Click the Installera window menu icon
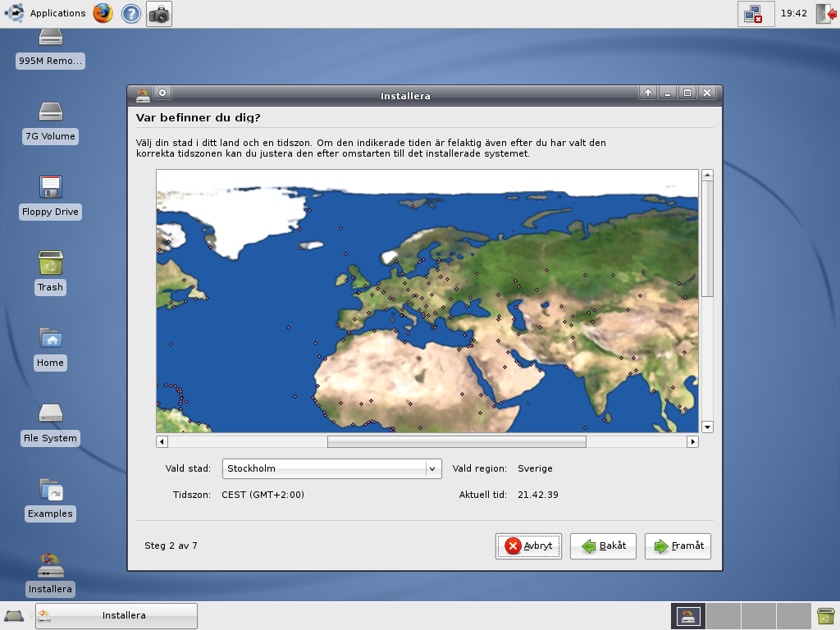840x630 pixels. pyautogui.click(x=143, y=95)
